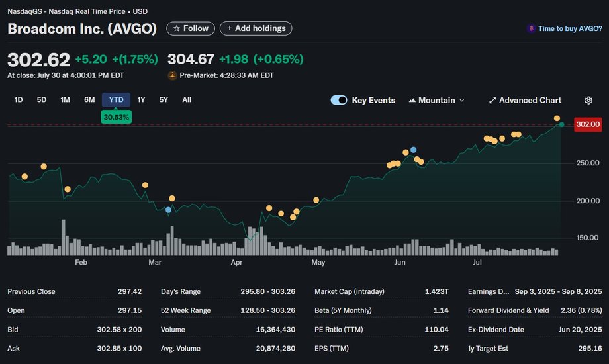
Task: Click the Broadcom Inc. (AVGO) title
Action: coord(82,28)
